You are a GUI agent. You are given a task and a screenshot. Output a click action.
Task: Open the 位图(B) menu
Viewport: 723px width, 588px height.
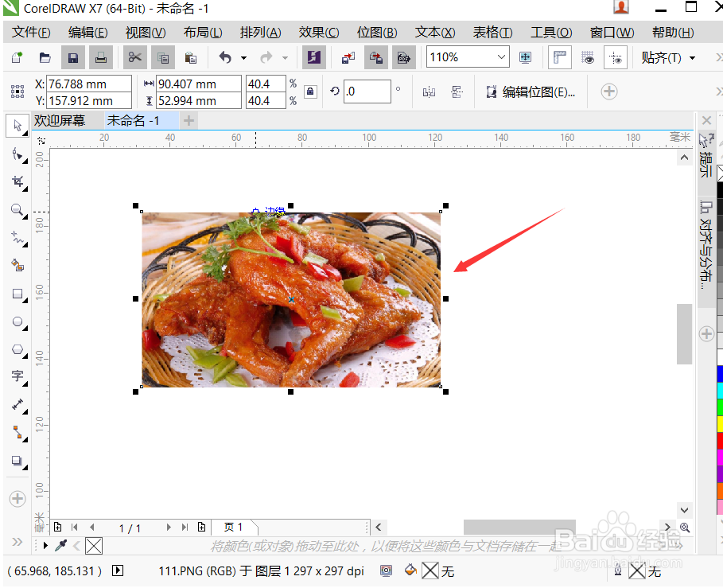[377, 33]
